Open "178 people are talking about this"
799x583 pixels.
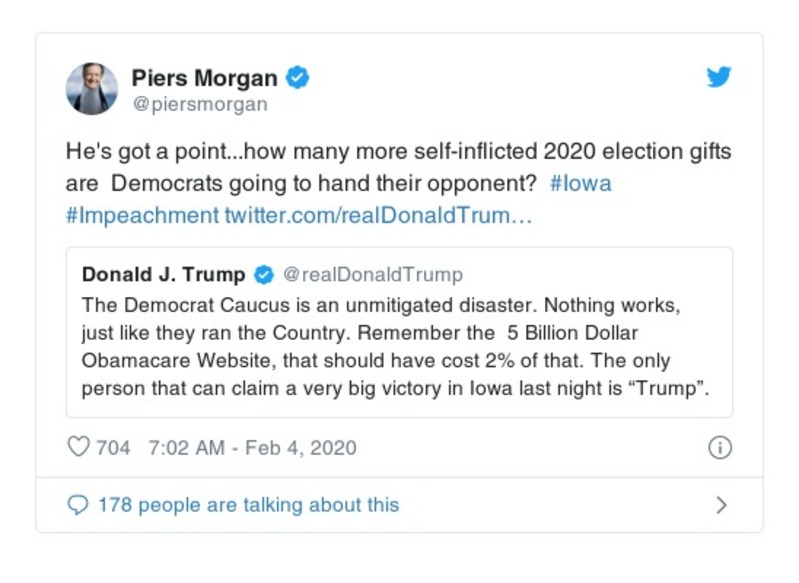click(x=247, y=505)
